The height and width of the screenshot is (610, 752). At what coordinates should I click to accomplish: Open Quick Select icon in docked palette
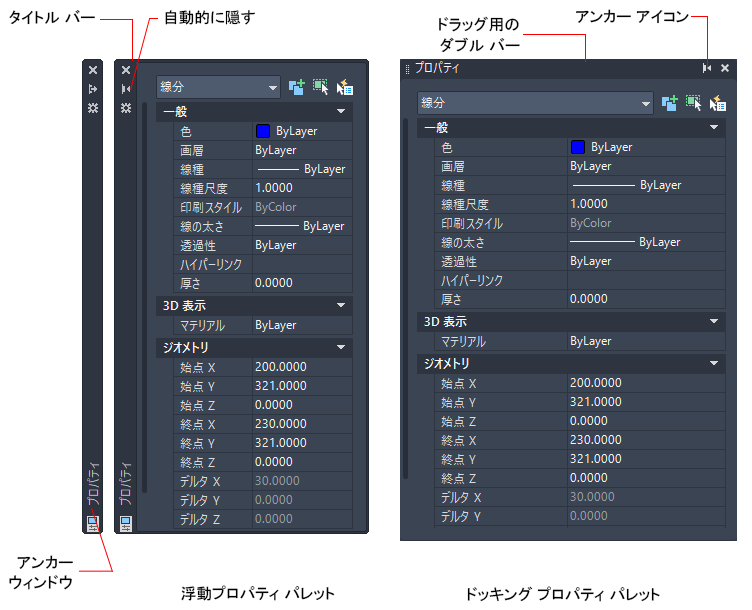[717, 103]
